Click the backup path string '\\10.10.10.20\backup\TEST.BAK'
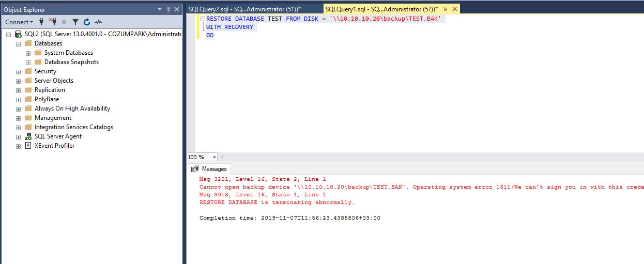Viewport: 644px width, 264px height. (x=385, y=19)
